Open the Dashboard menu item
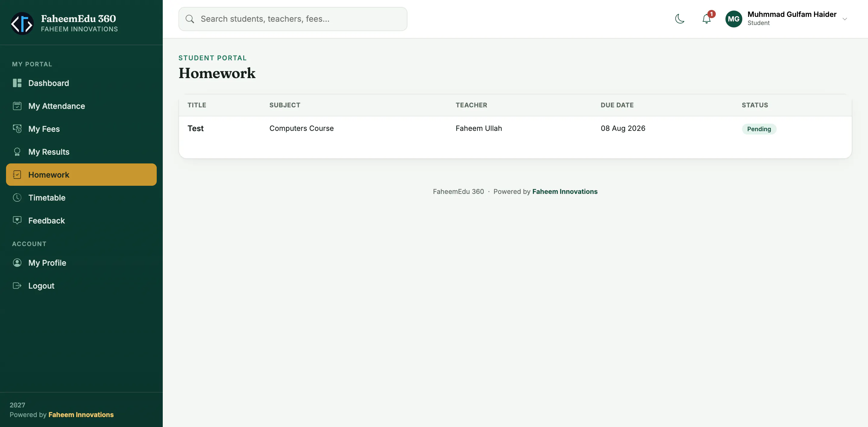This screenshot has height=427, width=868. (x=81, y=83)
